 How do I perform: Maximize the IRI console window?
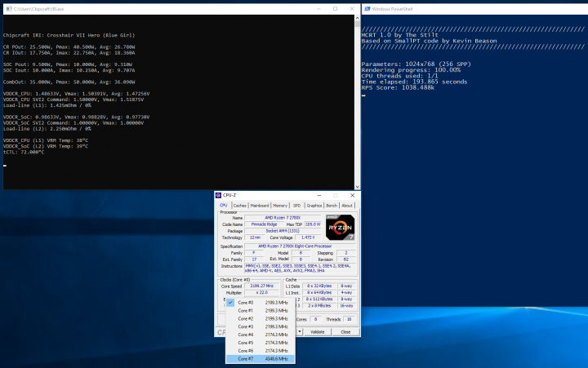(x=336, y=9)
